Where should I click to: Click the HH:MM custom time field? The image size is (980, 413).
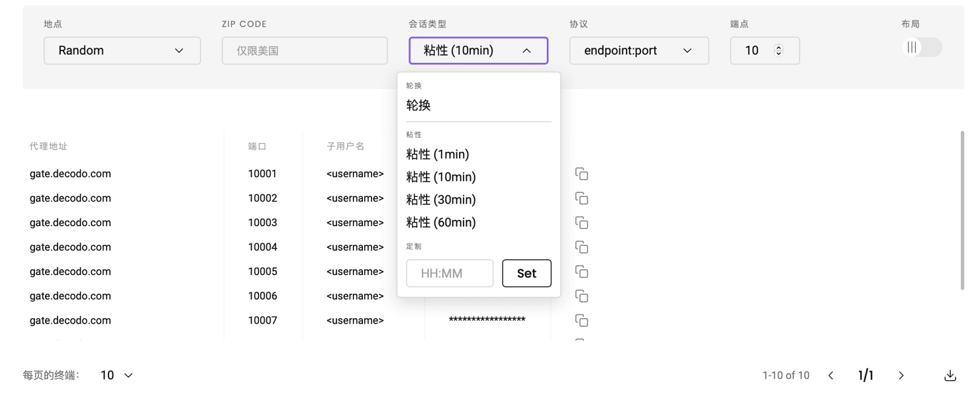(450, 273)
